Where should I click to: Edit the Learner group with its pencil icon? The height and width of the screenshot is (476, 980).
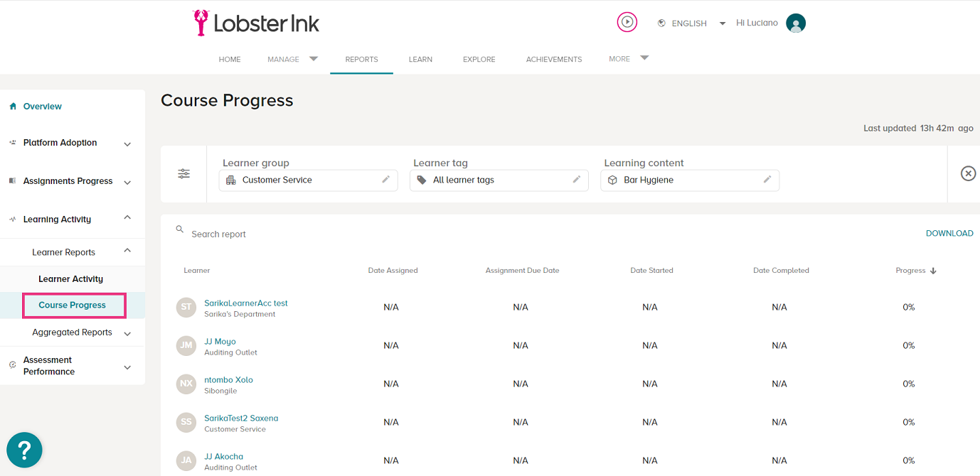click(x=385, y=180)
